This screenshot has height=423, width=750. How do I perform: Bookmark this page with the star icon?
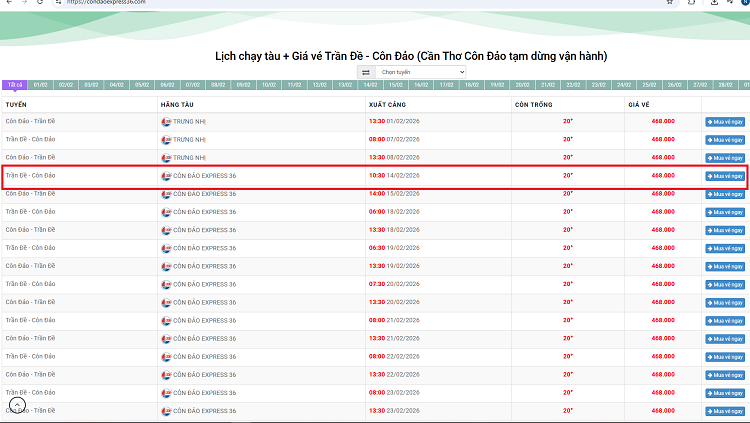[x=669, y=3]
